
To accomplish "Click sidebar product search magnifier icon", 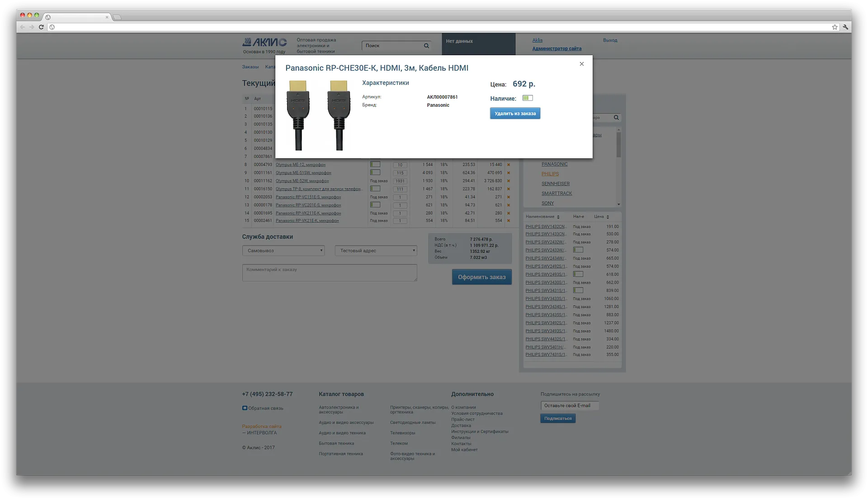I will (x=616, y=118).
